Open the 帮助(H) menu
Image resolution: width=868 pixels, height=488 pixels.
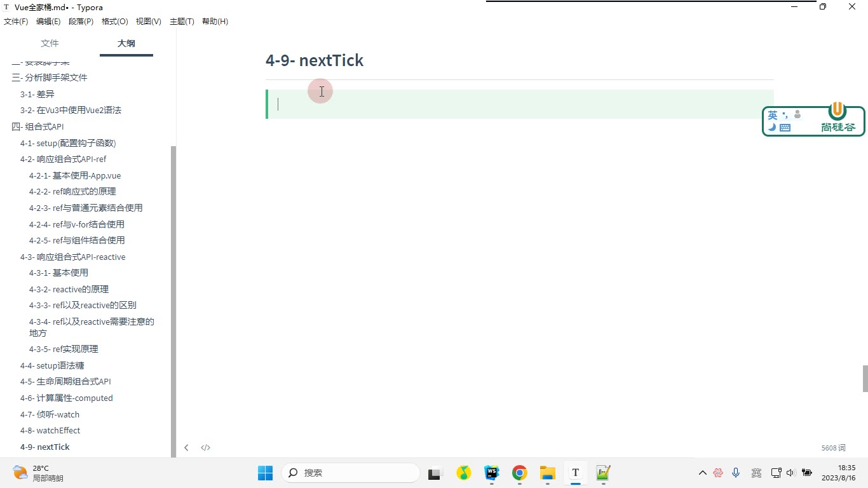click(x=215, y=22)
